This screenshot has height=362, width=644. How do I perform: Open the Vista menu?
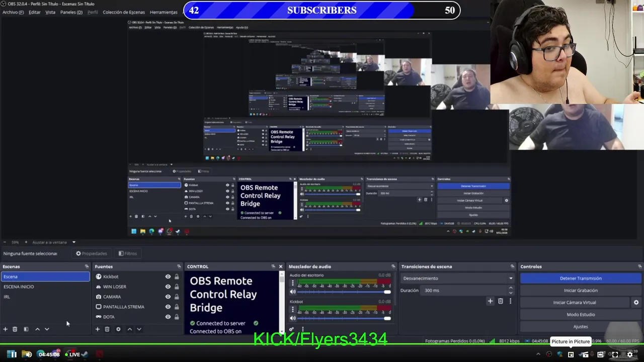tap(50, 12)
